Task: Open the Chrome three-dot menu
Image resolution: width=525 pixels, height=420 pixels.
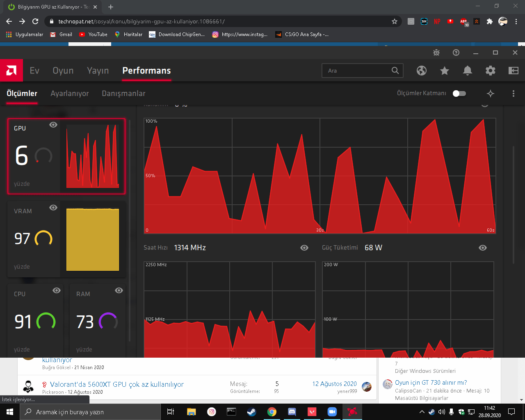Action: [x=516, y=21]
